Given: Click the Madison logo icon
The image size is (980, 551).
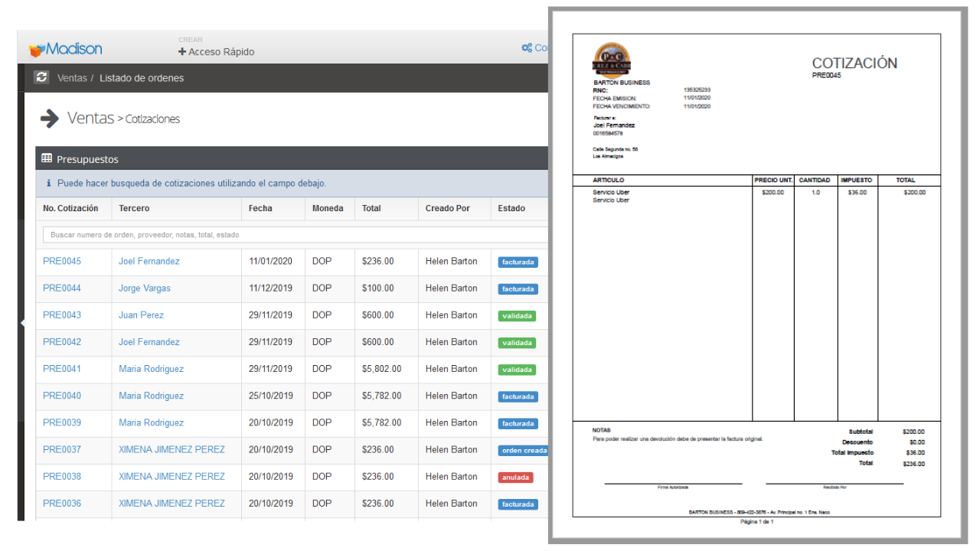Looking at the screenshot, I should pyautogui.click(x=37, y=50).
